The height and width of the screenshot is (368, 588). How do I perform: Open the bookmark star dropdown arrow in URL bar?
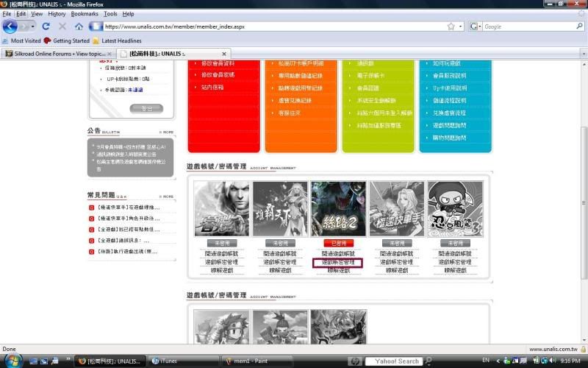pyautogui.click(x=461, y=26)
